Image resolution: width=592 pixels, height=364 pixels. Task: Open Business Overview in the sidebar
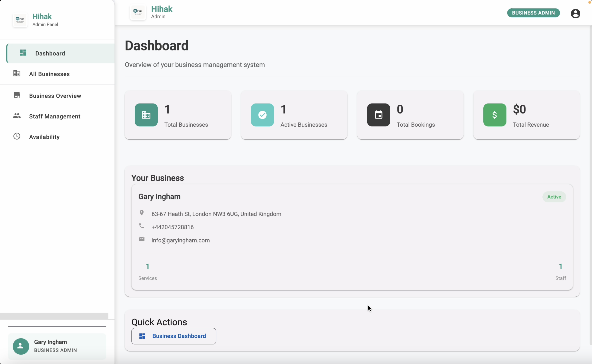click(55, 96)
